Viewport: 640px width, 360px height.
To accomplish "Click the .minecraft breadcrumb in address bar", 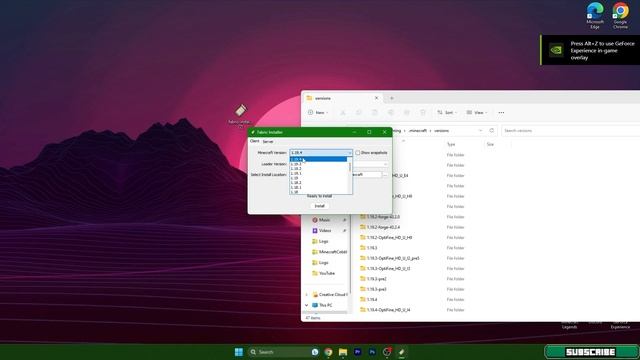I will tap(418, 131).
